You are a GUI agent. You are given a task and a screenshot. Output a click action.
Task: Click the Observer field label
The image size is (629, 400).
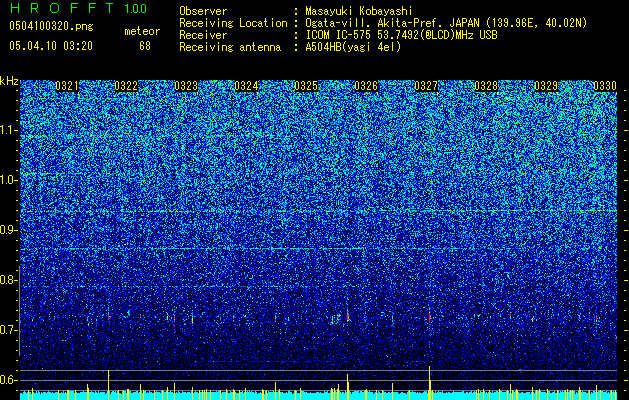point(203,11)
